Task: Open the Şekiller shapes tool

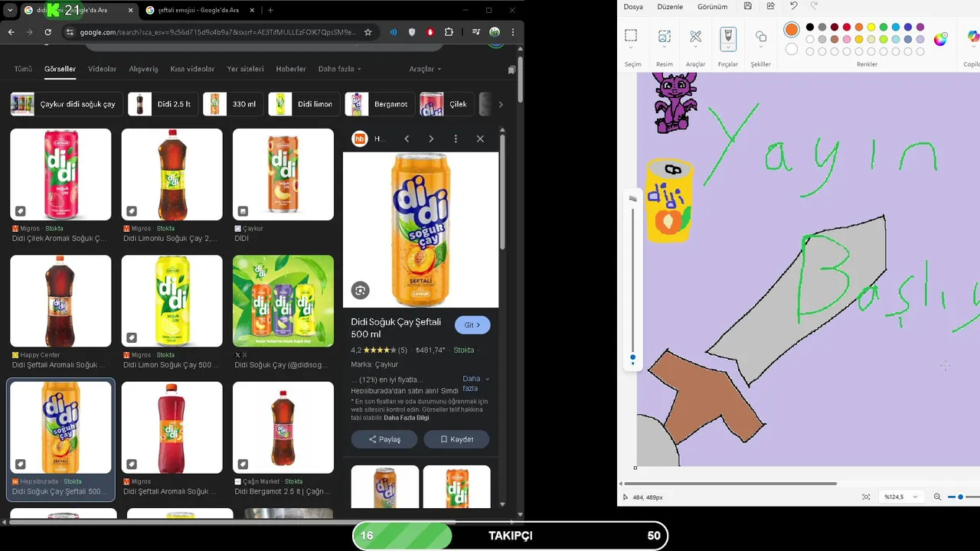Action: coord(760,37)
